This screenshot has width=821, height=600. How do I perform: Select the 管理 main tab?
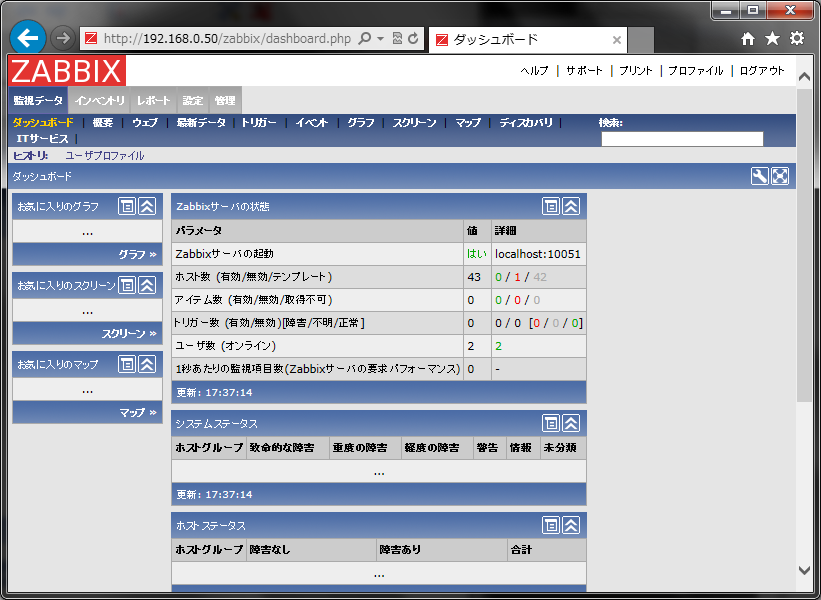pyautogui.click(x=225, y=100)
